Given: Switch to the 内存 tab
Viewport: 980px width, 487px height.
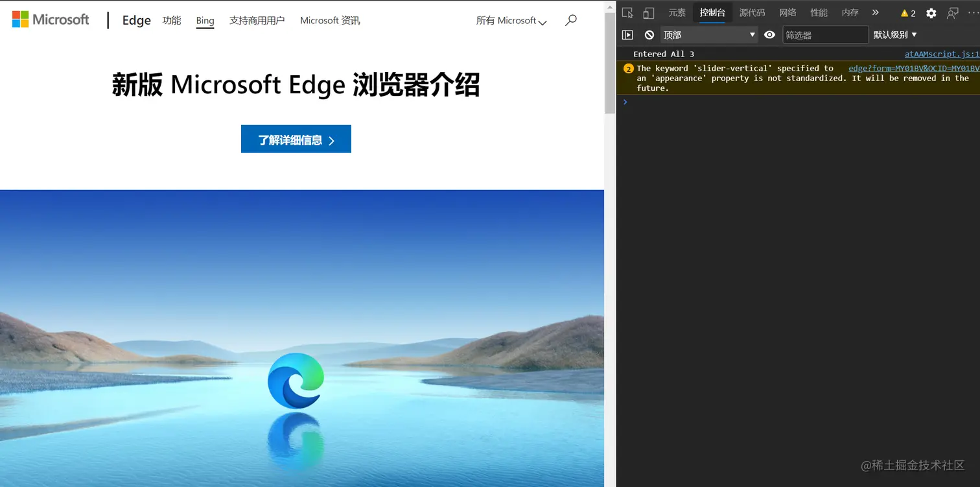Looking at the screenshot, I should coord(850,12).
